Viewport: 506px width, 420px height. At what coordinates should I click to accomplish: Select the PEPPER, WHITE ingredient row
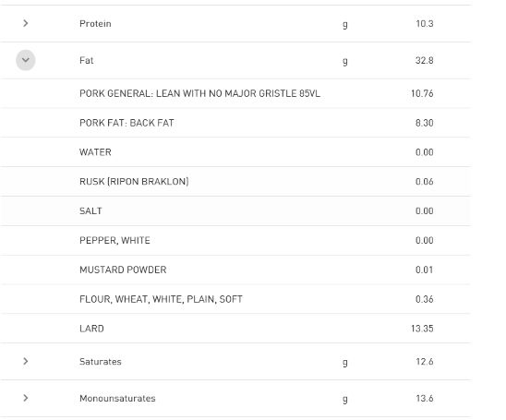pyautogui.click(x=235, y=240)
